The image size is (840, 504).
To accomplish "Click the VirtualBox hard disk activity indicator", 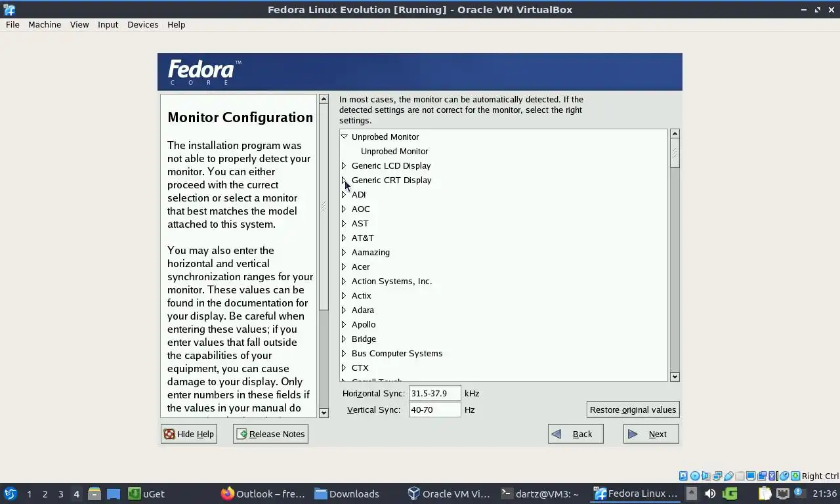I will [x=683, y=476].
